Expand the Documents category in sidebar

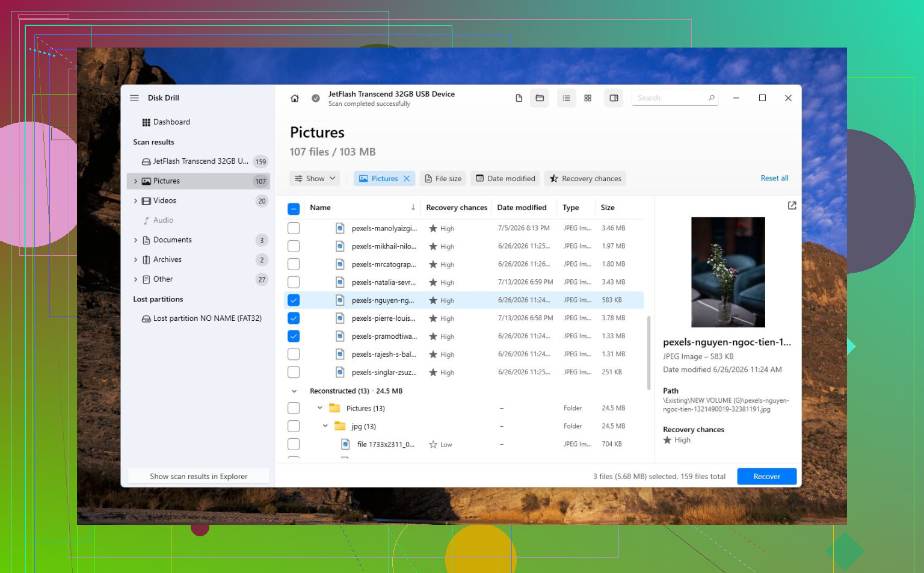click(135, 240)
